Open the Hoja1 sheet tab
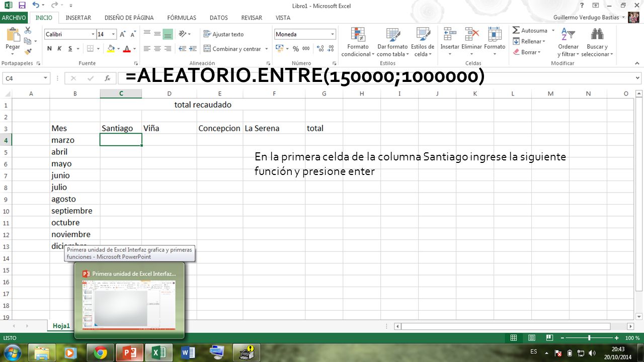Image resolution: width=644 pixels, height=362 pixels. pos(61,326)
